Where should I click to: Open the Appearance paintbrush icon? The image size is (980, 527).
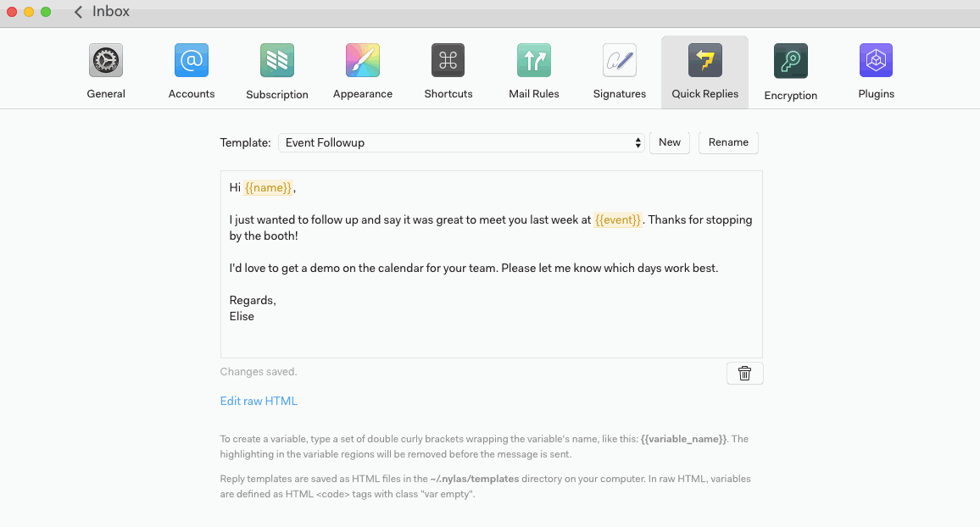[363, 61]
